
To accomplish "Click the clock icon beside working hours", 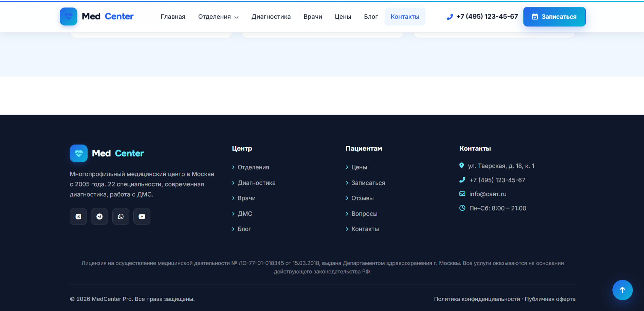I will (x=462, y=208).
